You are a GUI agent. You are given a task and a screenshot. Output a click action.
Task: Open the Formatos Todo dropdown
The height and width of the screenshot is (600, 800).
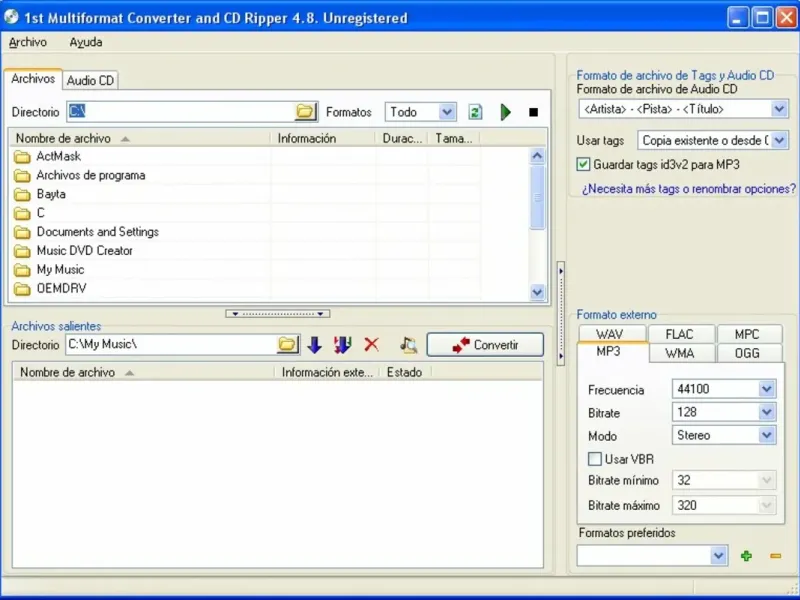click(x=447, y=112)
